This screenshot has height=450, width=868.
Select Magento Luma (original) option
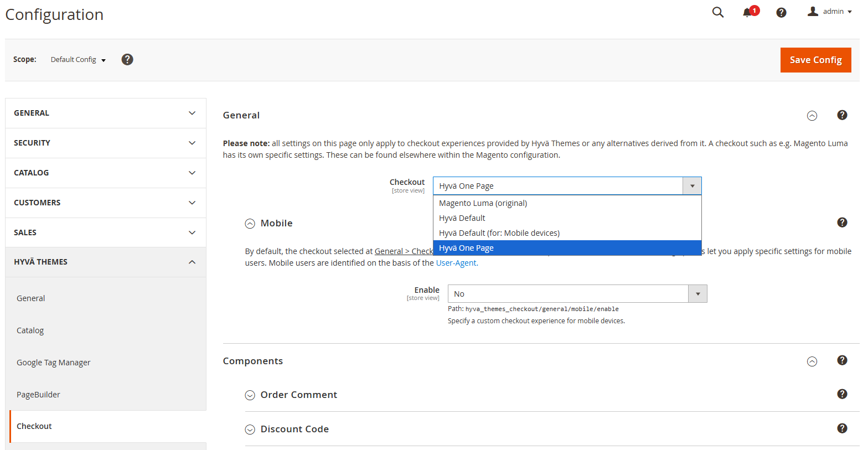click(x=483, y=203)
